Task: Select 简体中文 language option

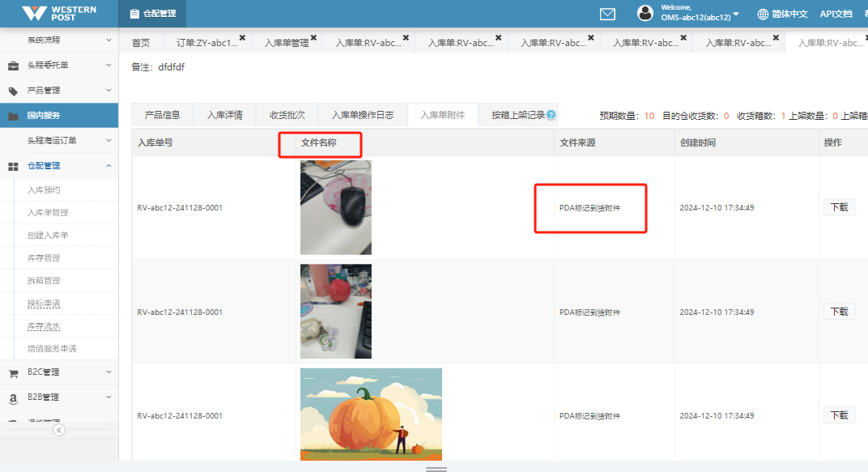Action: 789,14
